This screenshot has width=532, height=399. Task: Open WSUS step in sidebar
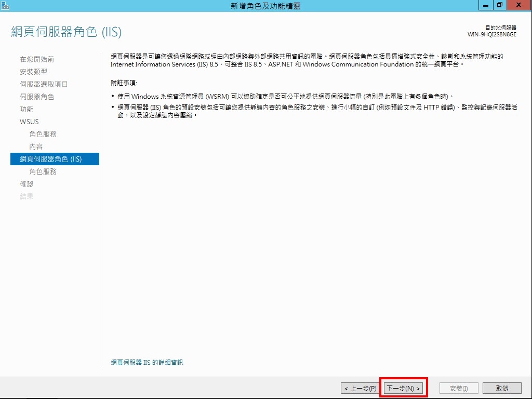(x=29, y=122)
